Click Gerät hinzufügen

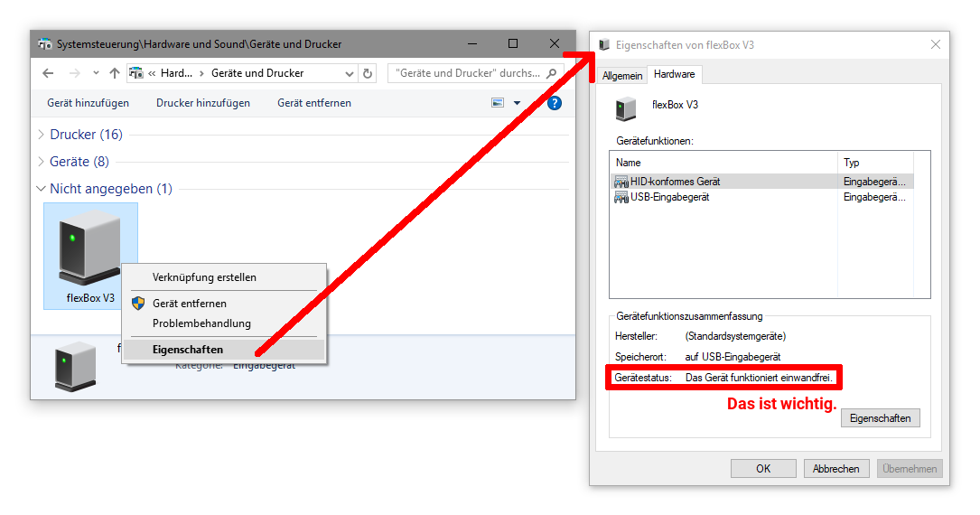89,103
